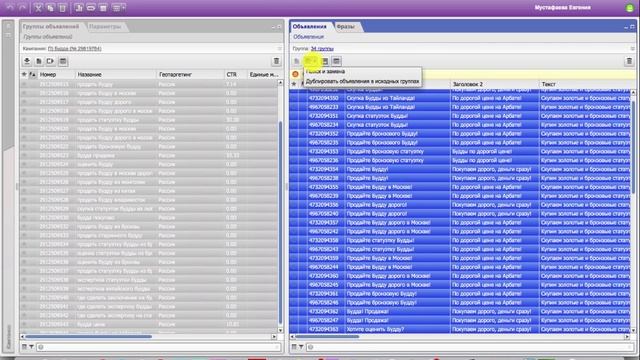Click the star column header in groups table
Viewport: 640px width, 360px height.
coord(24,74)
